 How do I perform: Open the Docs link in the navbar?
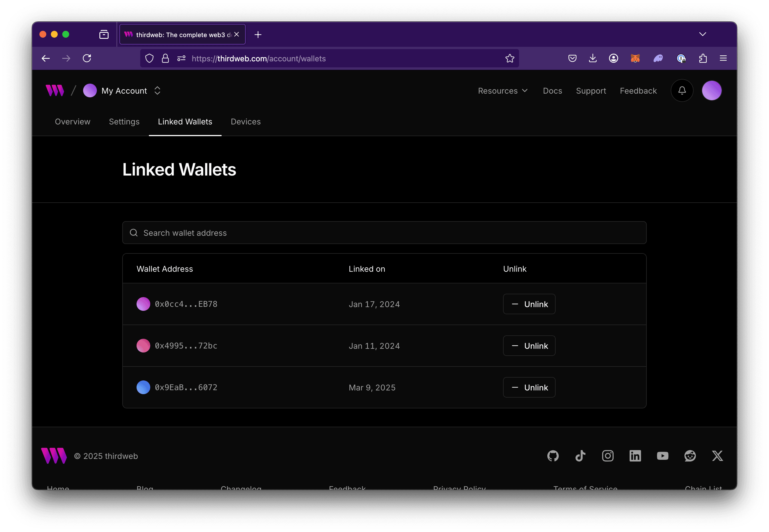coord(552,91)
